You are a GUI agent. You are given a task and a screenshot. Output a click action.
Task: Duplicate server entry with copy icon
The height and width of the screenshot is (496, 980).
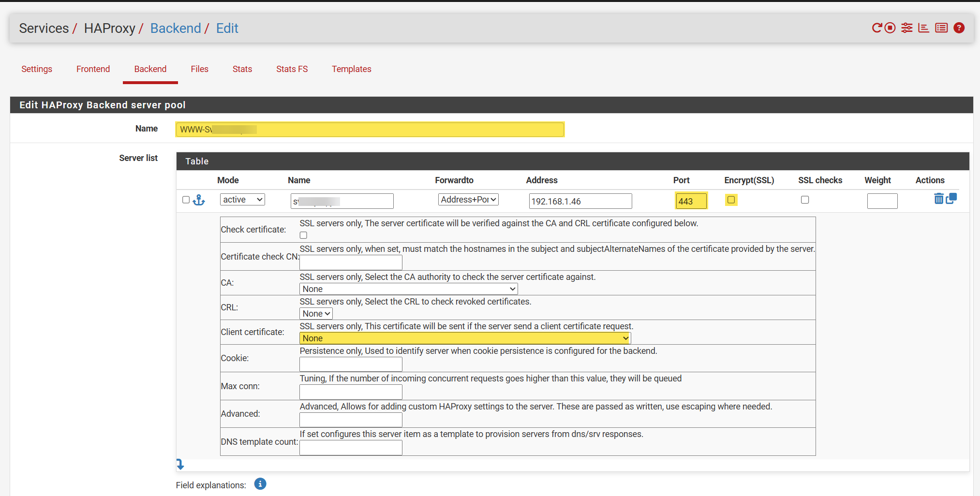(951, 199)
